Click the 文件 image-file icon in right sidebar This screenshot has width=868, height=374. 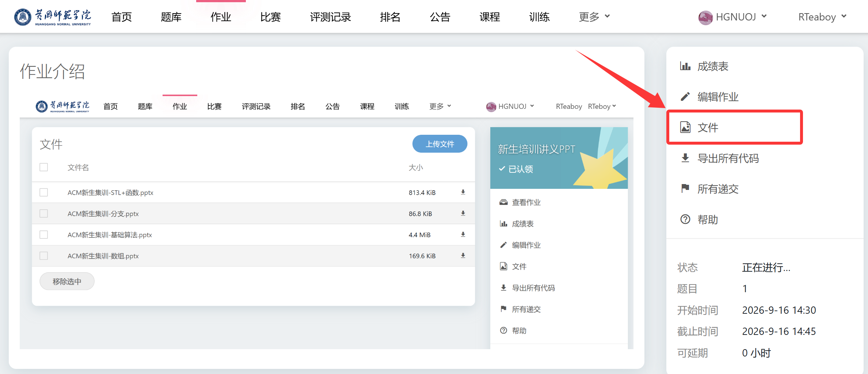[x=685, y=127]
